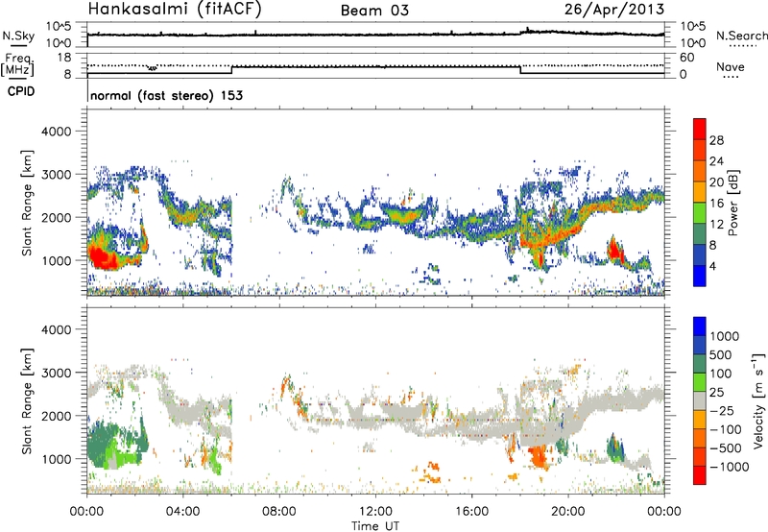Click the '12:00' time axis tick label
Viewport: 768px width, 532px height.
pyautogui.click(x=375, y=512)
